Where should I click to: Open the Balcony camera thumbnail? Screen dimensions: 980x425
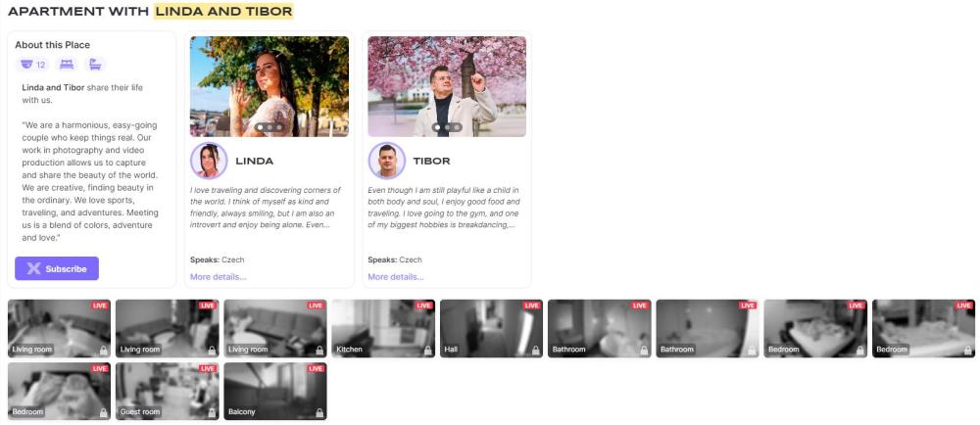click(275, 392)
